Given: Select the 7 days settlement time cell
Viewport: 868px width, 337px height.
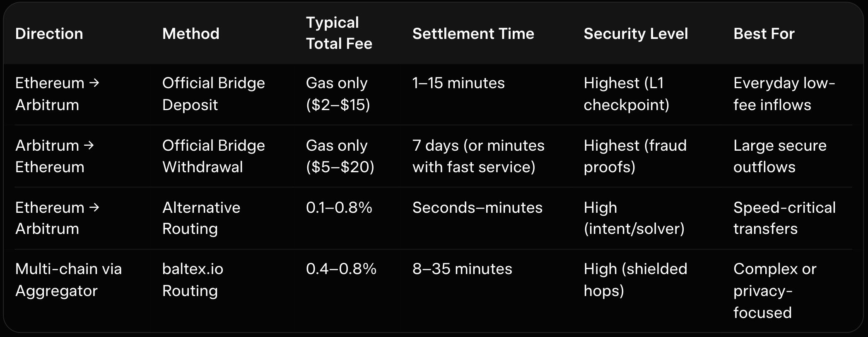Looking at the screenshot, I should 478,156.
